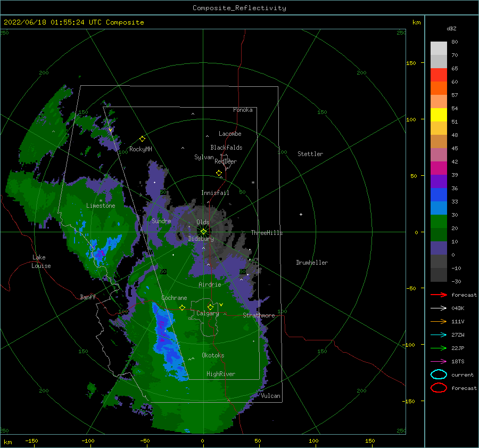
Task: Click the Lake Louise label
Action: point(41,262)
